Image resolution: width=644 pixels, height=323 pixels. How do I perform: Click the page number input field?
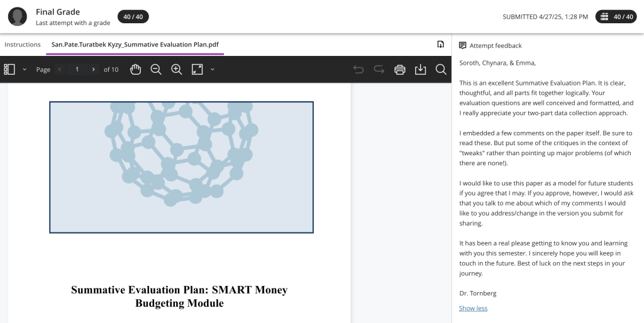77,69
